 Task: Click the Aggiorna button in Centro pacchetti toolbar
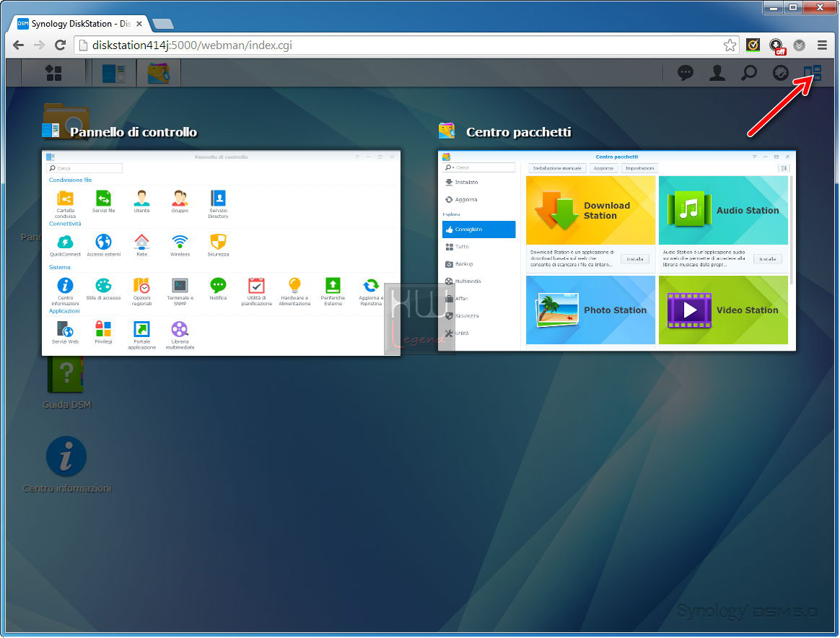click(x=603, y=168)
